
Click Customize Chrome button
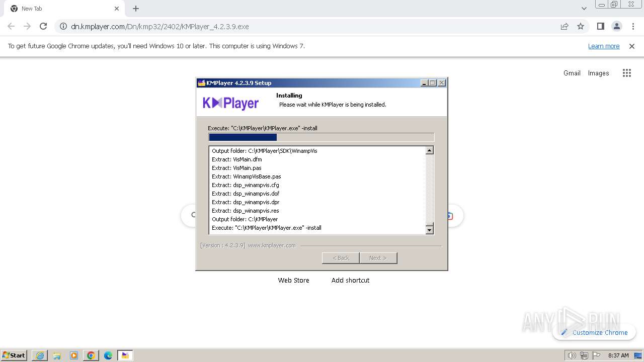(594, 332)
